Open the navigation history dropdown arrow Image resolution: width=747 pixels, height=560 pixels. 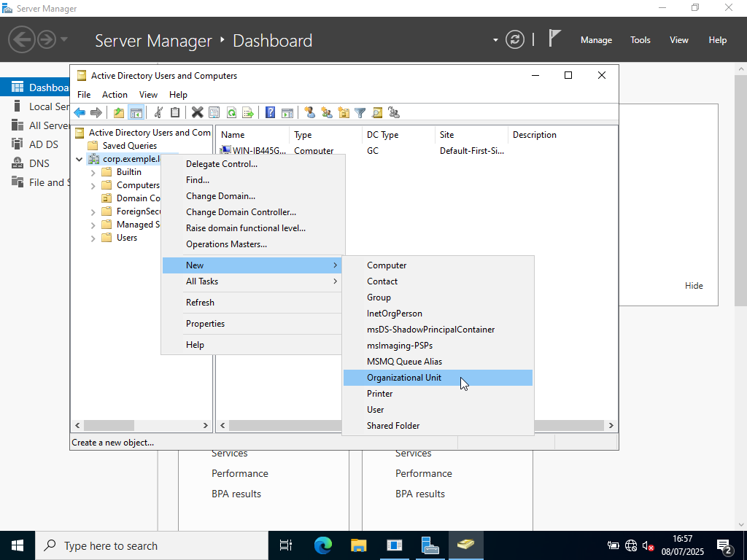pyautogui.click(x=64, y=39)
